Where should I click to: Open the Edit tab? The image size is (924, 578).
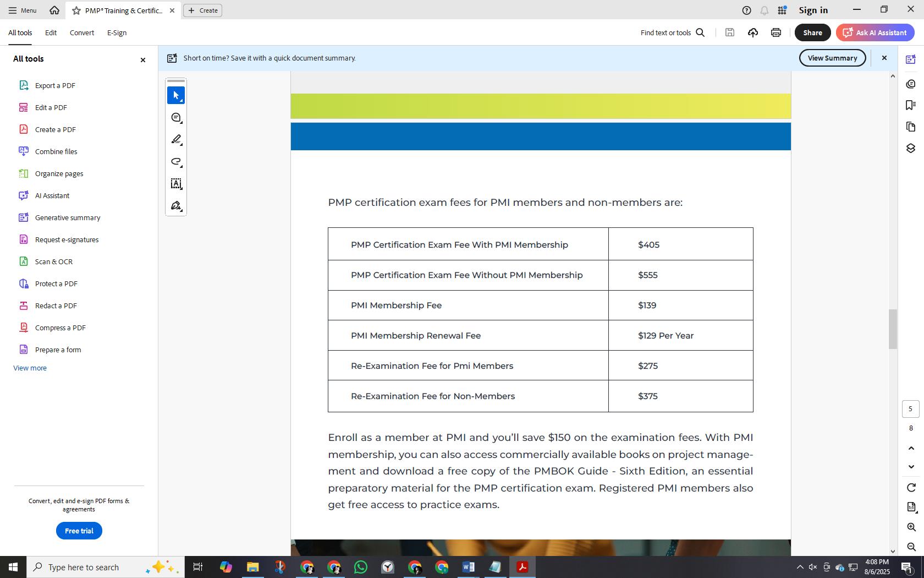[51, 33]
